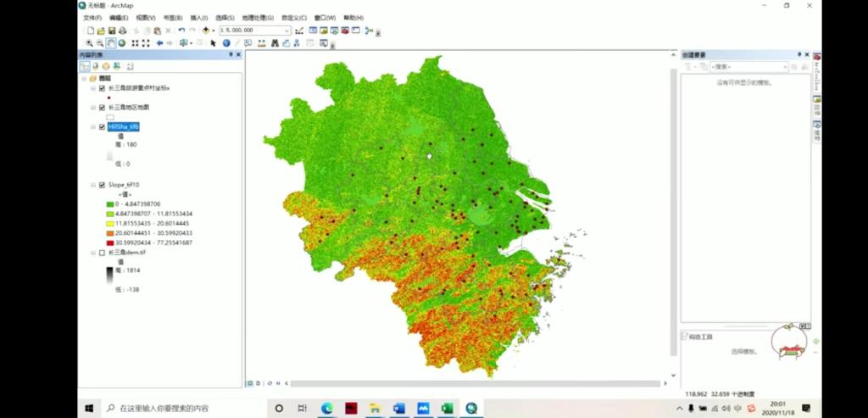Enable the 长三角dem.tif layer checkbox
868x418 pixels.
point(102,253)
